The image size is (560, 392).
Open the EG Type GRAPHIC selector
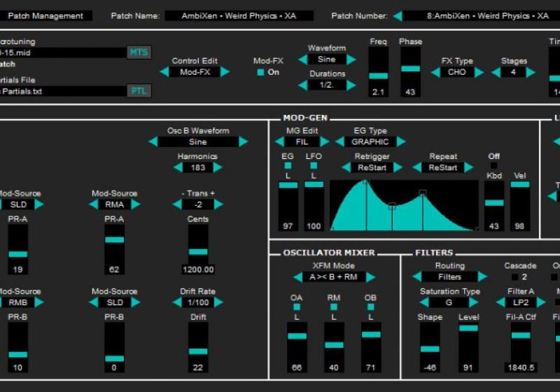point(370,141)
